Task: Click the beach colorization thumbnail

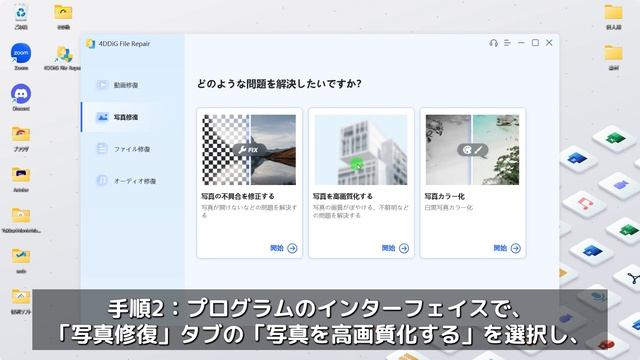Action: click(472, 150)
